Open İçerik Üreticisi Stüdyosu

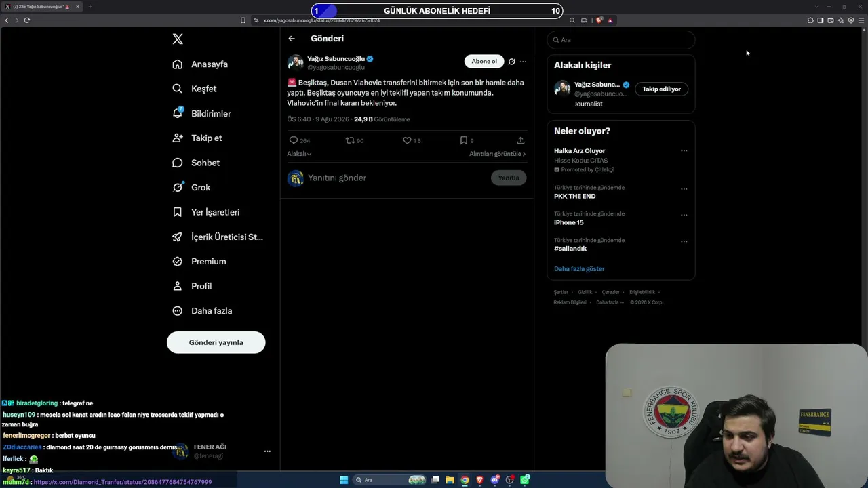coord(218,237)
